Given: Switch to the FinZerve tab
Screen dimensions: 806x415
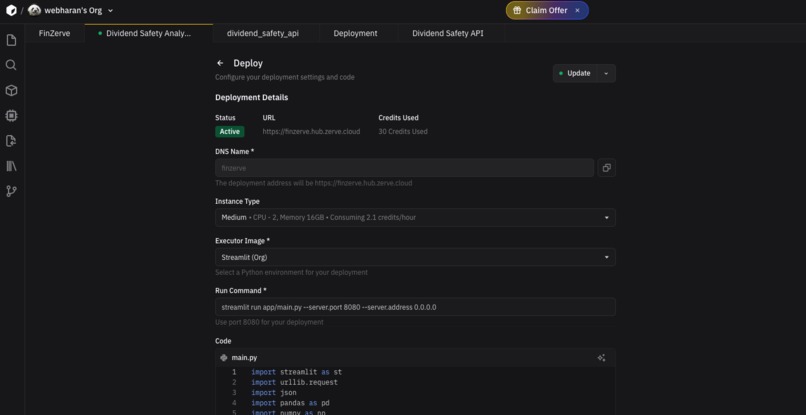Looking at the screenshot, I should [54, 33].
